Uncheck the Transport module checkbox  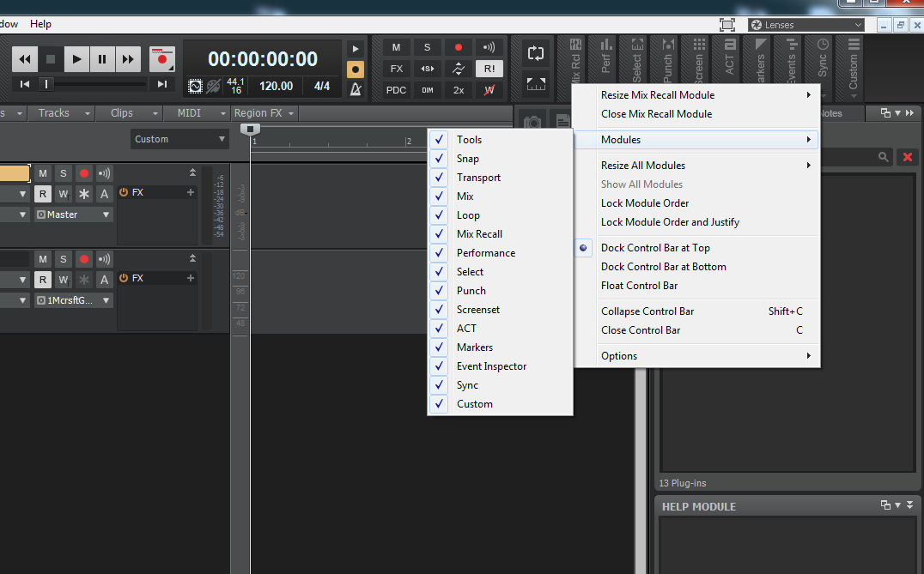pyautogui.click(x=440, y=178)
